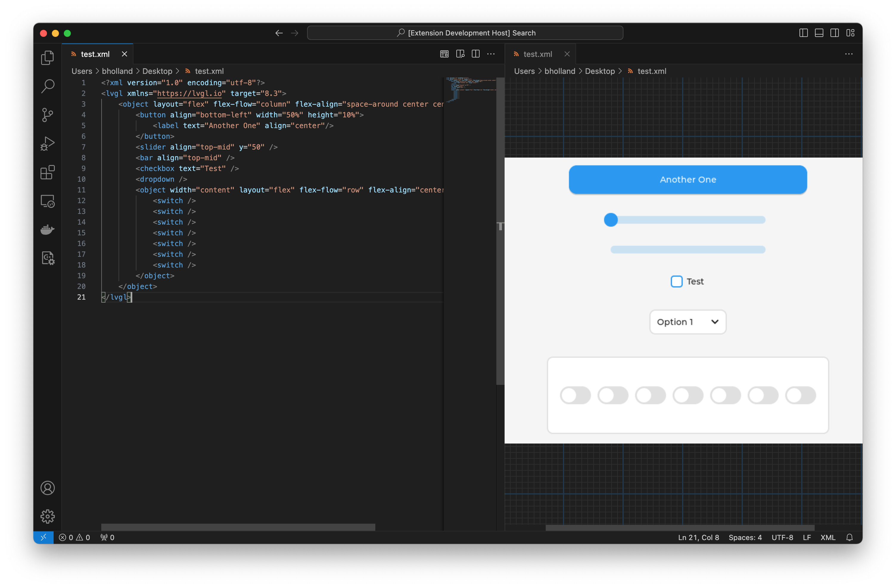Open the Search panel
896x588 pixels.
click(47, 86)
